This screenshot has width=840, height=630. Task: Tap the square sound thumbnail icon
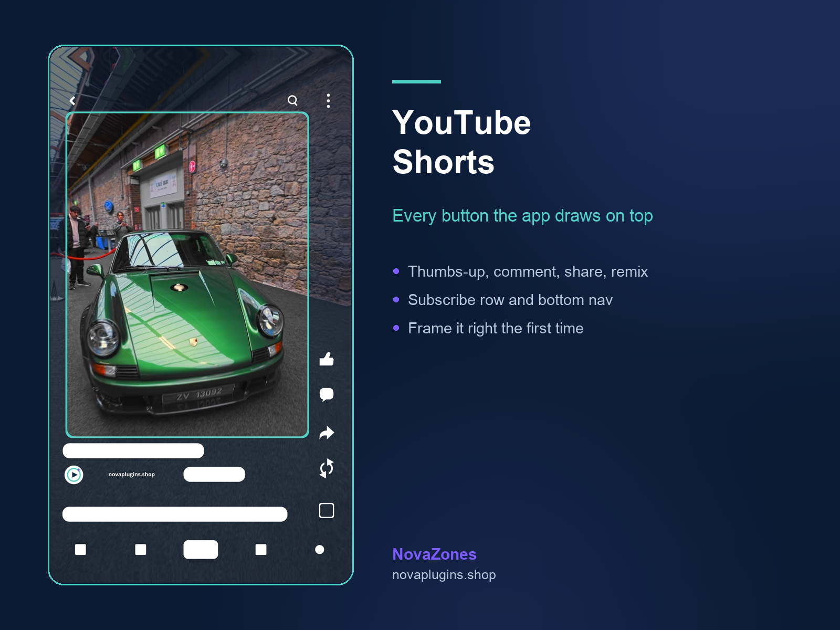pyautogui.click(x=327, y=510)
